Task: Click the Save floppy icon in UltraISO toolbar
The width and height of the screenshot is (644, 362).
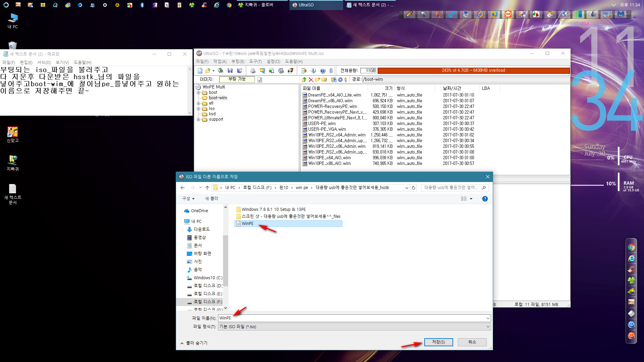Action: click(x=230, y=71)
